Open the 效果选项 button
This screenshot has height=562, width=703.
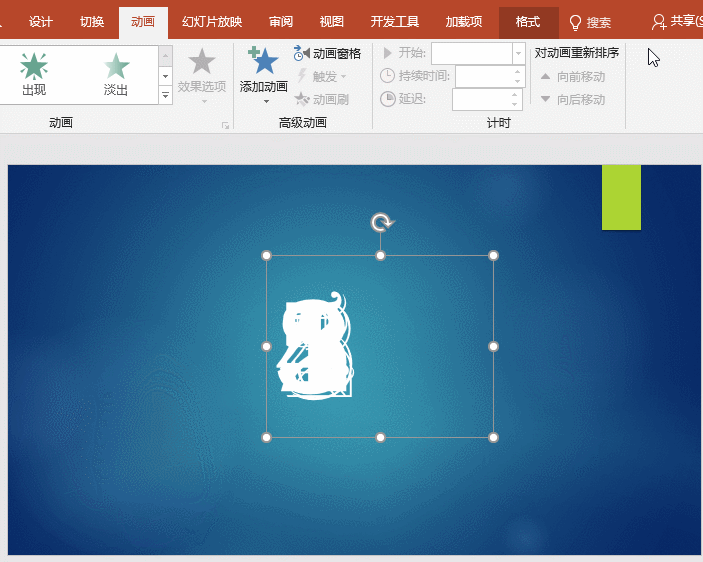point(202,75)
